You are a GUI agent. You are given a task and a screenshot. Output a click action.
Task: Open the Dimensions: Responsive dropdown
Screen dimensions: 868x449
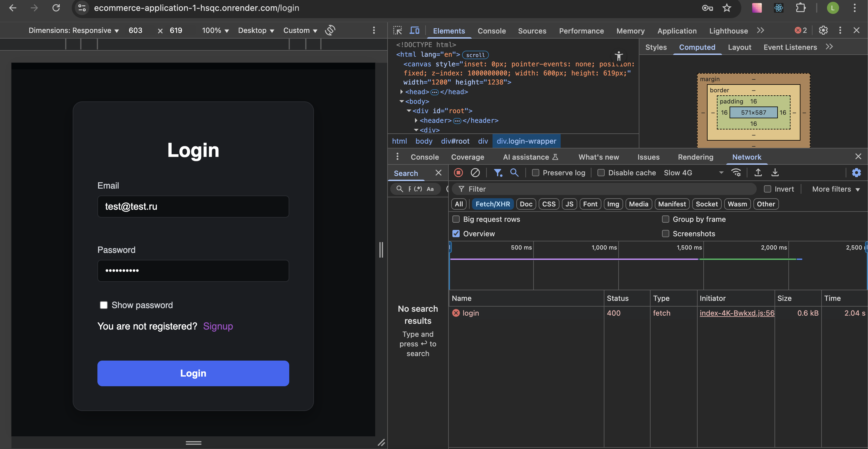click(x=74, y=30)
